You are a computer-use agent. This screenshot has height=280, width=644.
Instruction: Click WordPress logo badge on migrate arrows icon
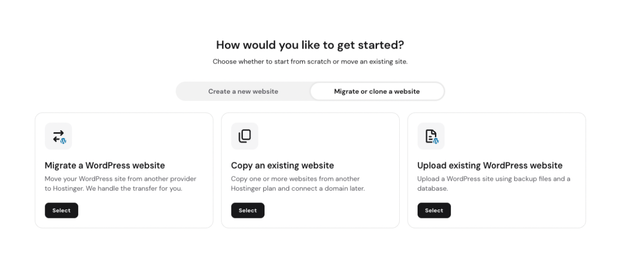pos(63,141)
